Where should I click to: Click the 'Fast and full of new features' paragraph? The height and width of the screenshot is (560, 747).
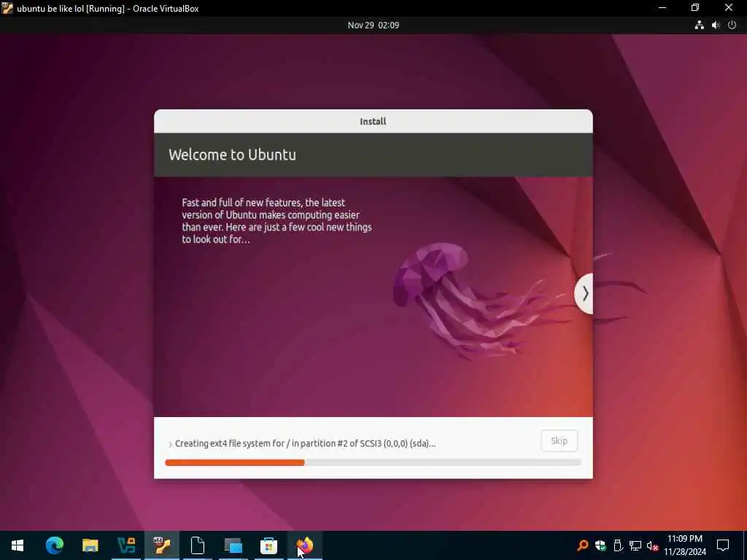tap(276, 221)
